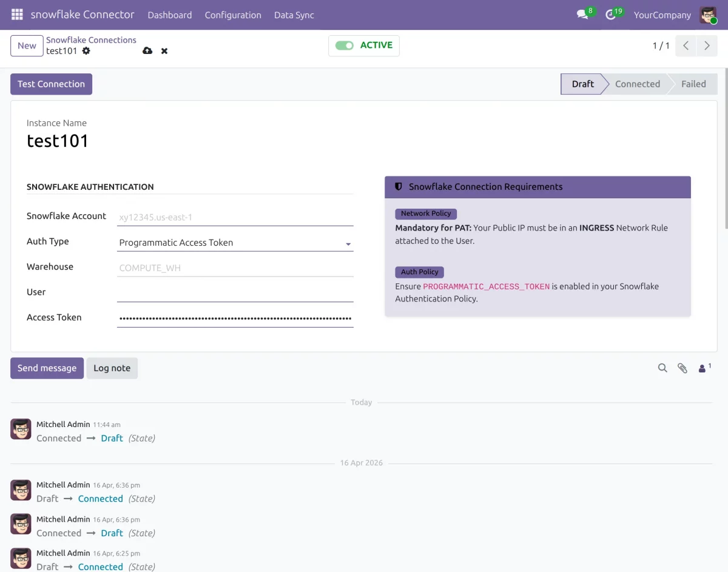Click the New button
728x572 pixels.
tap(27, 45)
